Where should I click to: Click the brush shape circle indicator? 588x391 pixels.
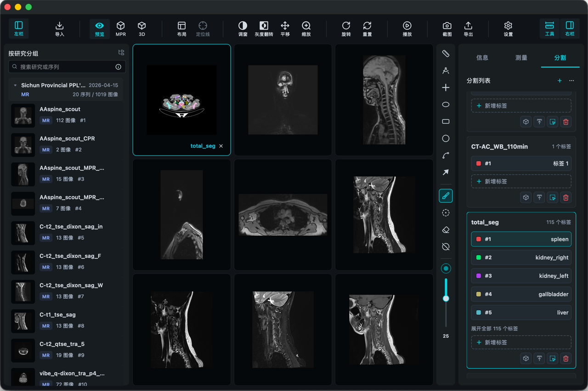tap(446, 268)
